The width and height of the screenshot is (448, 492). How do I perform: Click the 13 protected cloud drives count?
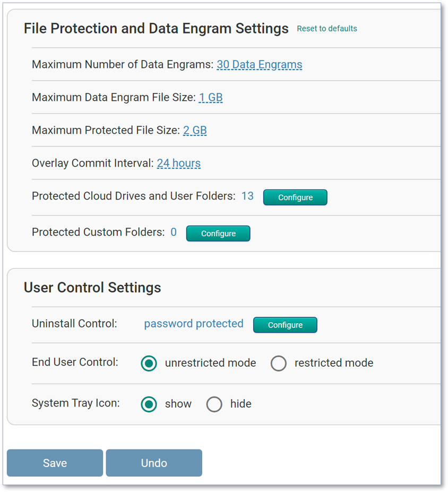(247, 196)
